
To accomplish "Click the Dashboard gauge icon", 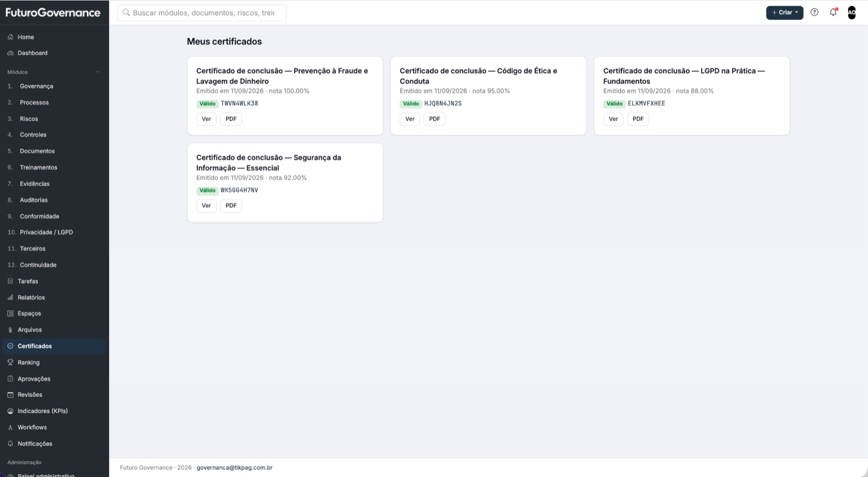I will (10, 53).
